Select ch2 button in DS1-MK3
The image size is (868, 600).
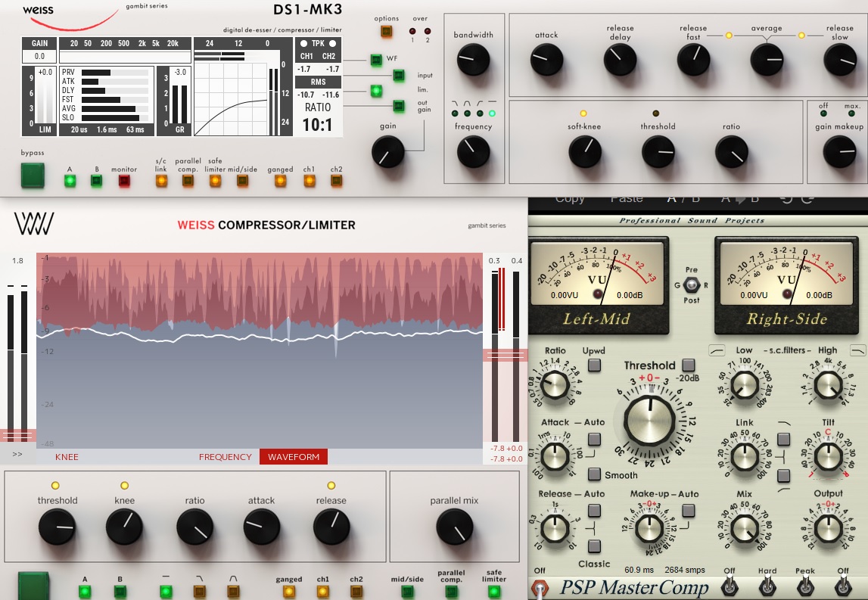tap(336, 180)
